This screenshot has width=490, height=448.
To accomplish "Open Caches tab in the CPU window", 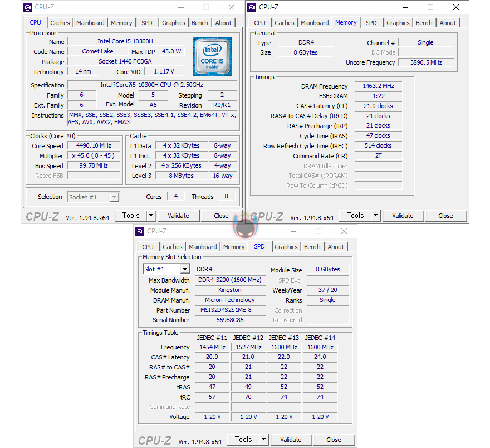I will click(x=60, y=23).
